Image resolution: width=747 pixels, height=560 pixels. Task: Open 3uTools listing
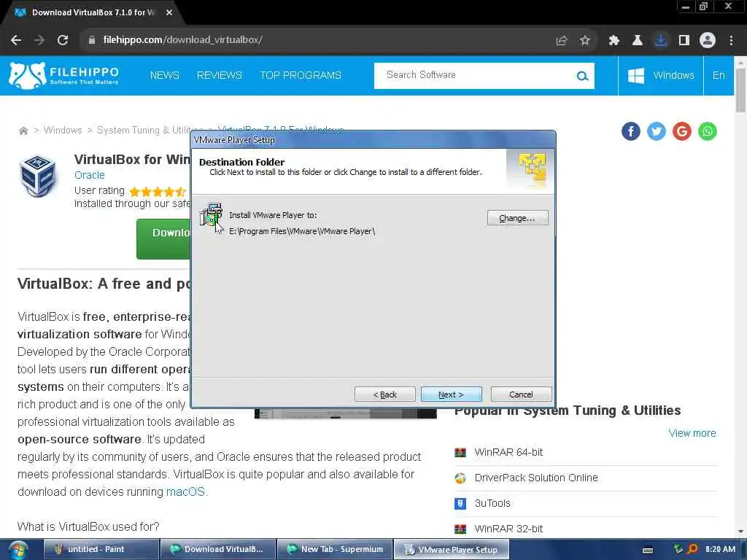pos(492,503)
